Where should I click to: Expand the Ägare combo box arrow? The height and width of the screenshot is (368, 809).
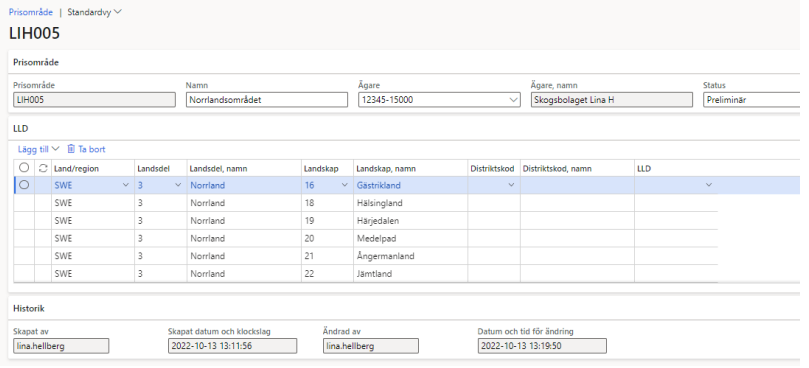pos(513,100)
